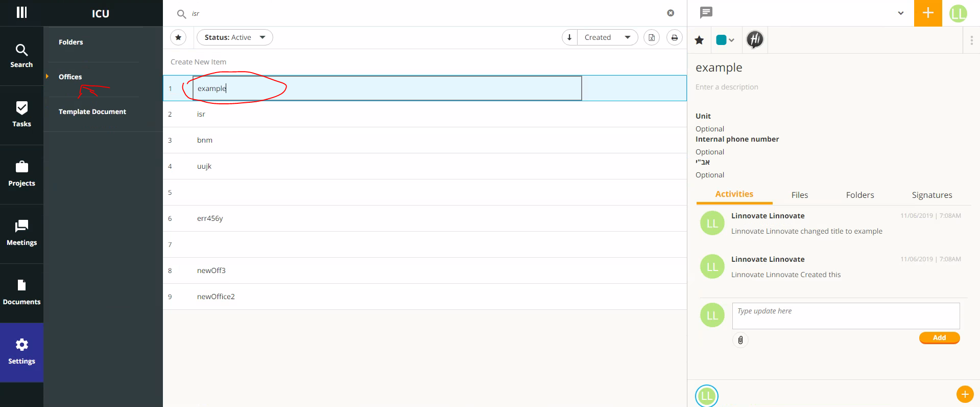The width and height of the screenshot is (980, 407).
Task: Expand the top bar chevron dropdown
Action: click(x=901, y=13)
